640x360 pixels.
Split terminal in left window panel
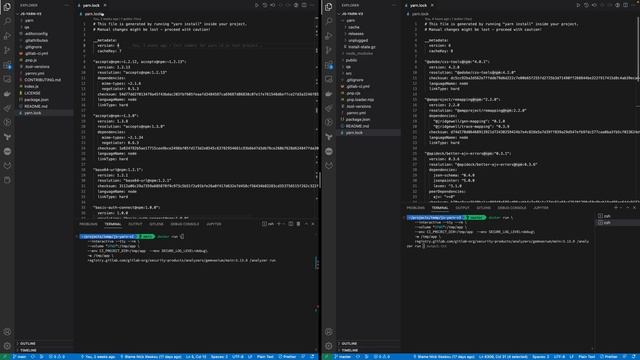point(291,224)
